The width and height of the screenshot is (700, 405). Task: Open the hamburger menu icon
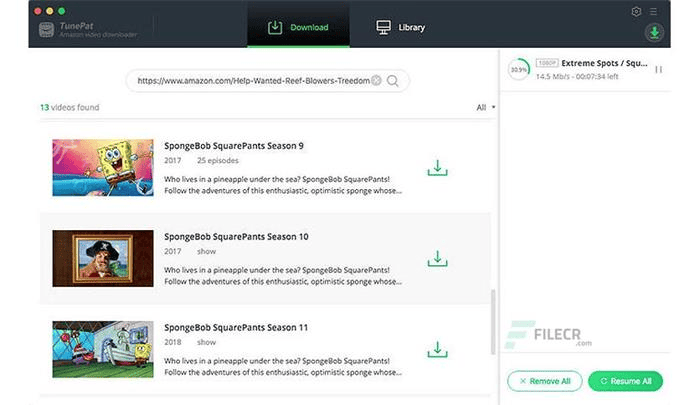(653, 12)
